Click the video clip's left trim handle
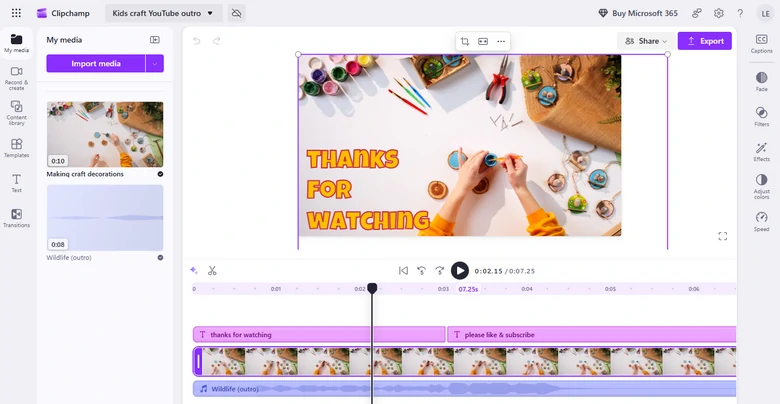 tap(198, 362)
